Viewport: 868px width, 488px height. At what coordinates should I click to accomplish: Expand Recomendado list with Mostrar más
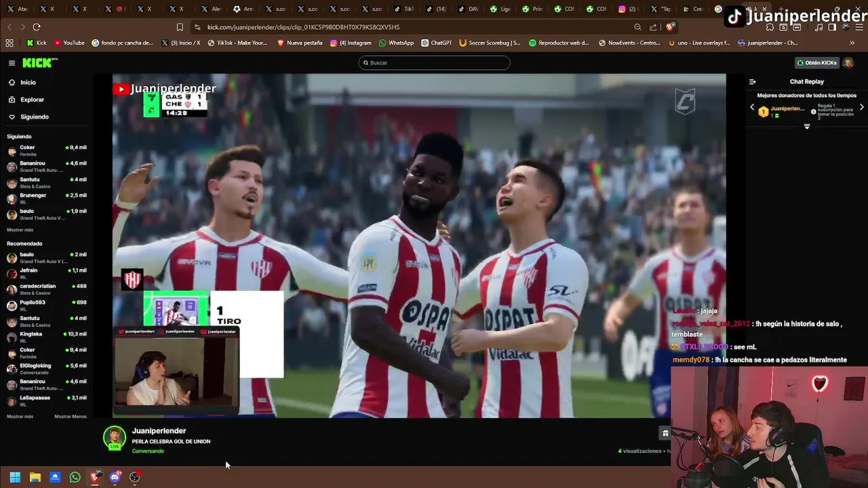coord(20,416)
